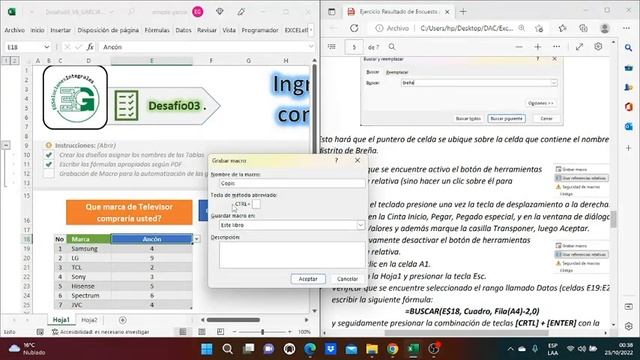The image size is (640, 360).
Task: Click the PDF page number box
Action: click(x=354, y=47)
